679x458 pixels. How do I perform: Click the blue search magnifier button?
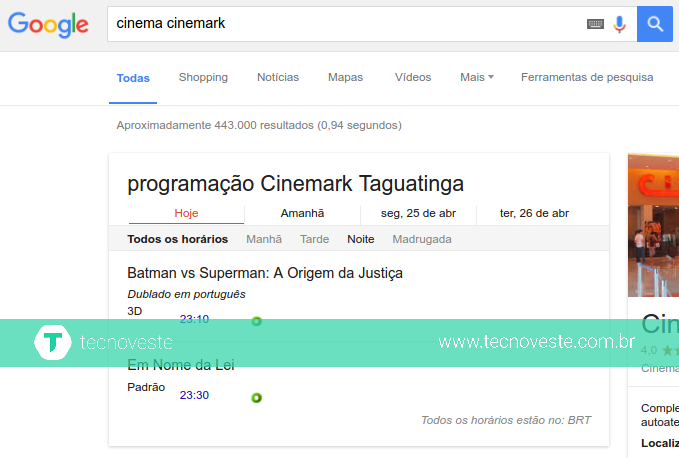click(654, 24)
